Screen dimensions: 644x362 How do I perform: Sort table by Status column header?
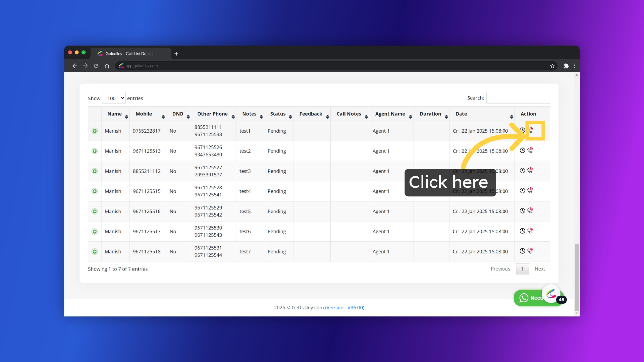click(x=278, y=114)
